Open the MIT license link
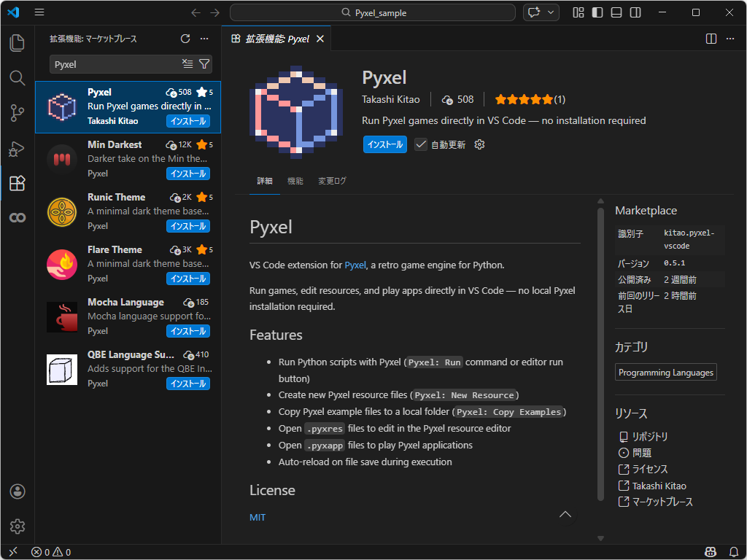Viewport: 747px width, 560px height. point(257,517)
